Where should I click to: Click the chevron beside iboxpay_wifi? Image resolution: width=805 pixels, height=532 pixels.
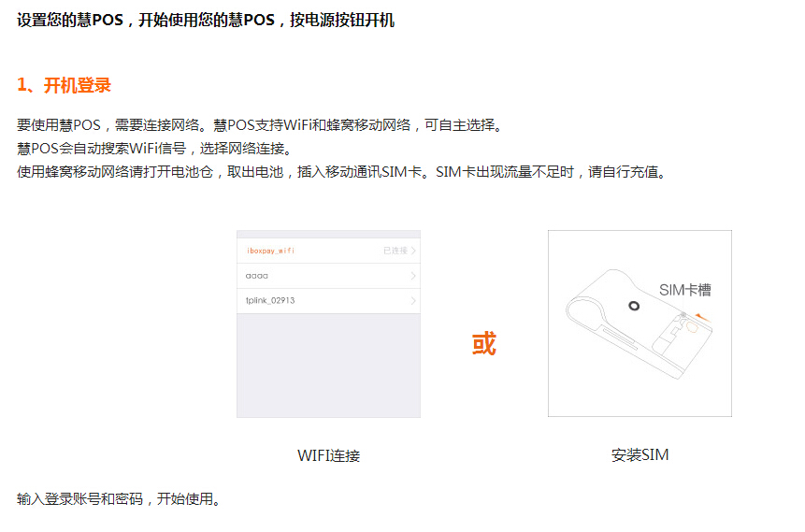click(x=413, y=251)
